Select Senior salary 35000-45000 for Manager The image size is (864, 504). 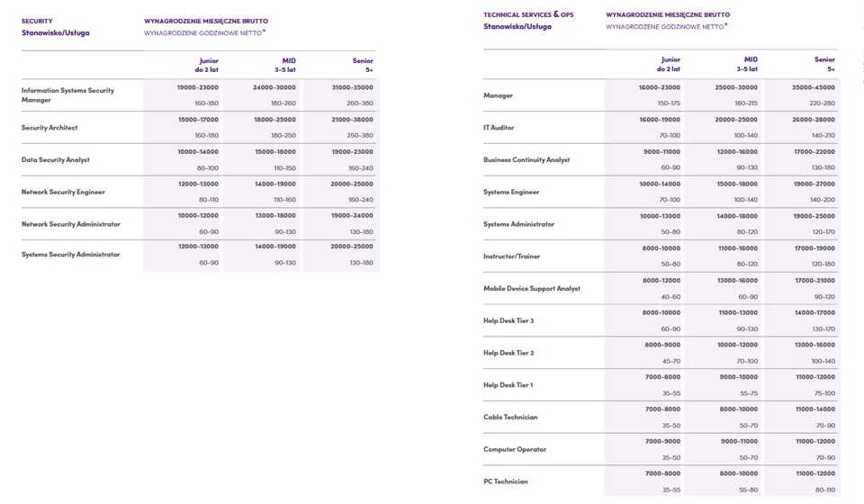tap(814, 87)
